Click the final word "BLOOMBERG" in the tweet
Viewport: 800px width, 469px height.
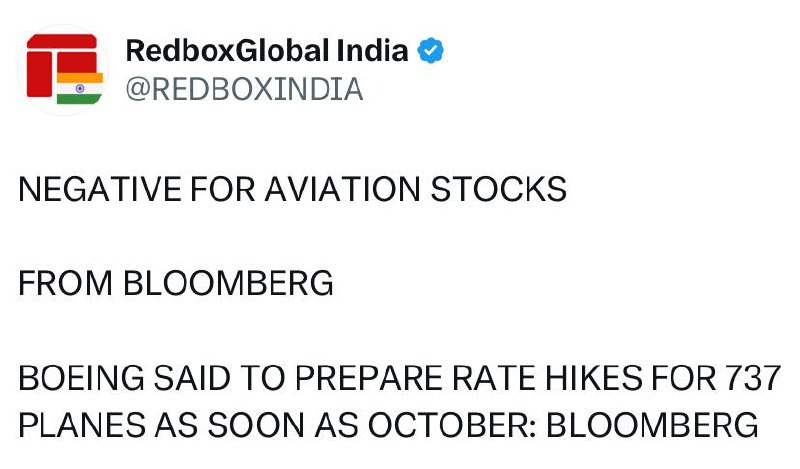(654, 427)
